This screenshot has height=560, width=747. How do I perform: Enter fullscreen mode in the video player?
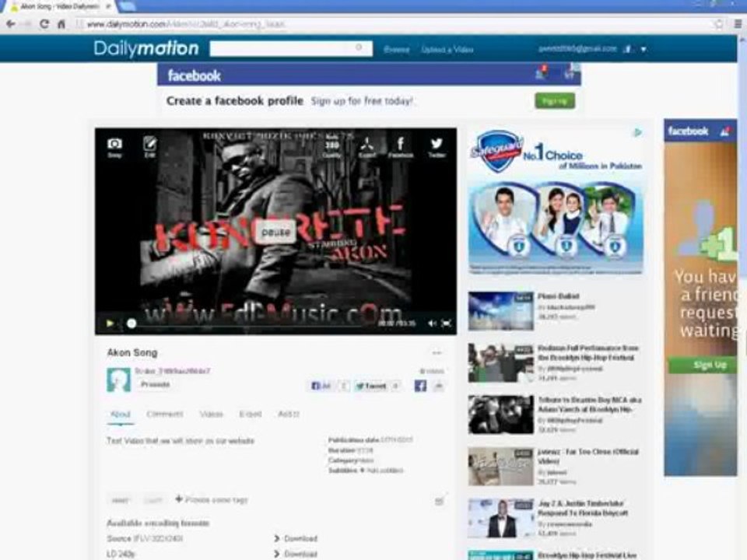pos(447,324)
